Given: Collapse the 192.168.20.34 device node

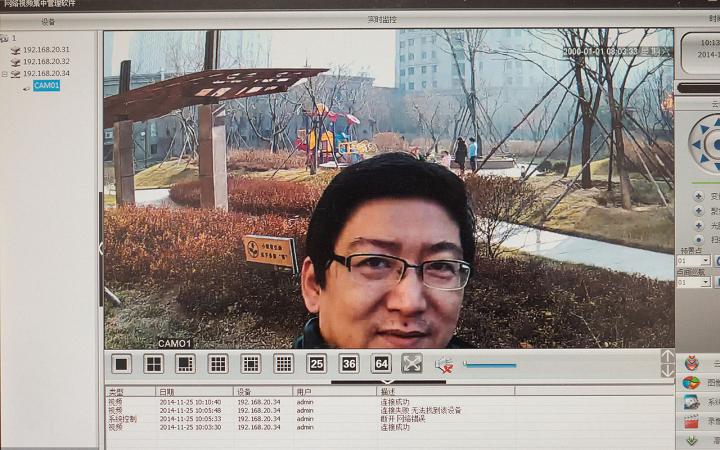Looking at the screenshot, I should tap(5, 73).
